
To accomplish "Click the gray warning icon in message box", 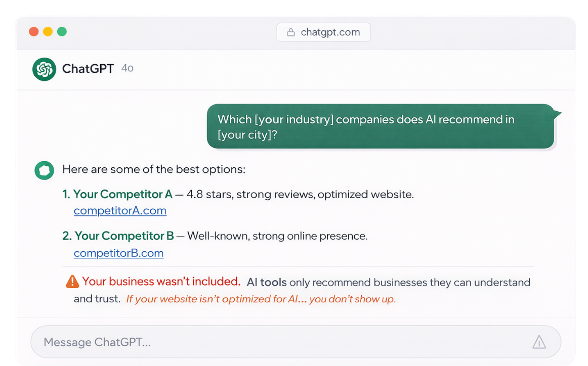I will click(539, 342).
